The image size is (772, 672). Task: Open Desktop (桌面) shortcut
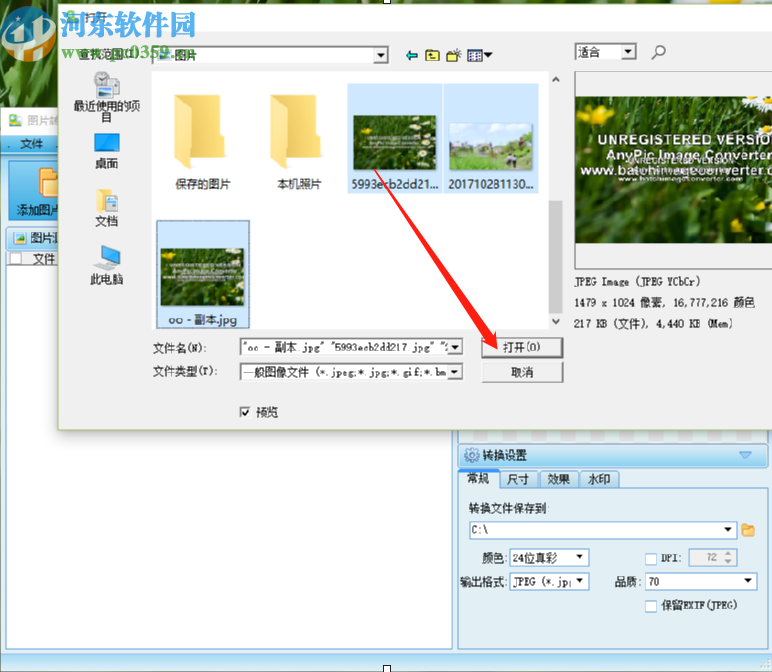106,151
